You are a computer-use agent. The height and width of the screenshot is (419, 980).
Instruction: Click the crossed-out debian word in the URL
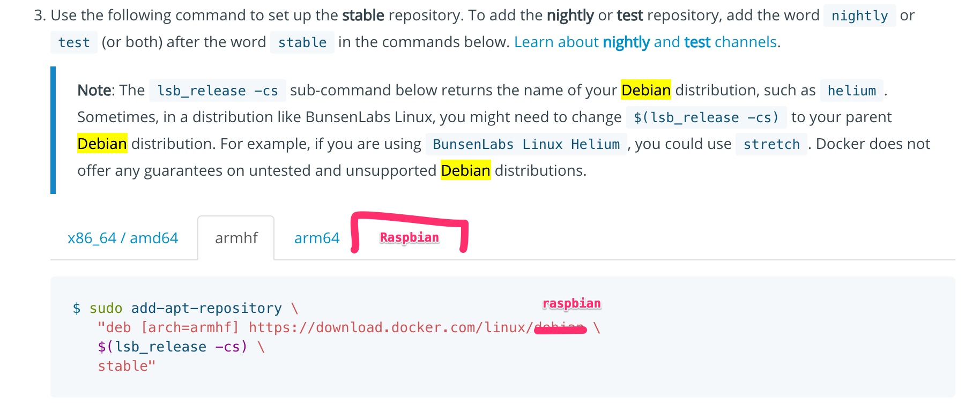559,327
